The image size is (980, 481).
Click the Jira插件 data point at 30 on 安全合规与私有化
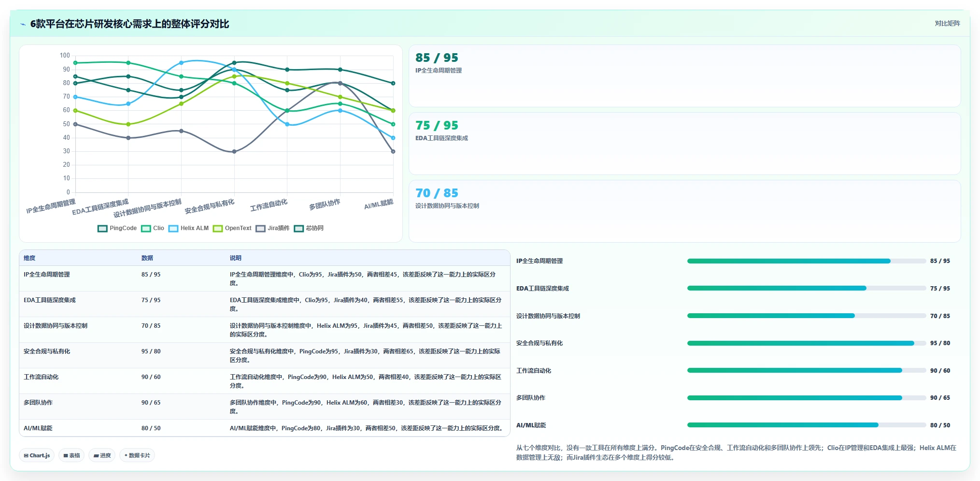(234, 151)
